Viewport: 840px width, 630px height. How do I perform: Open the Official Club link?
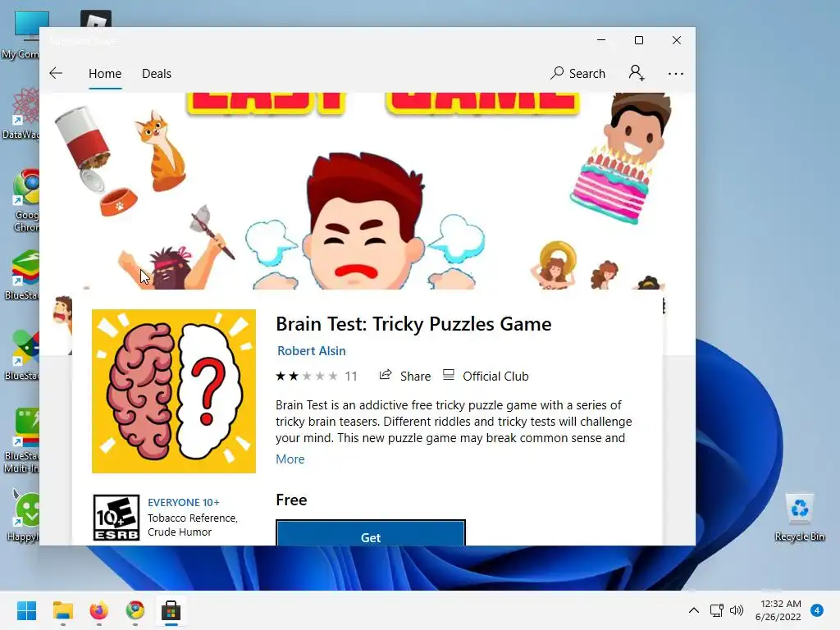[x=486, y=376]
